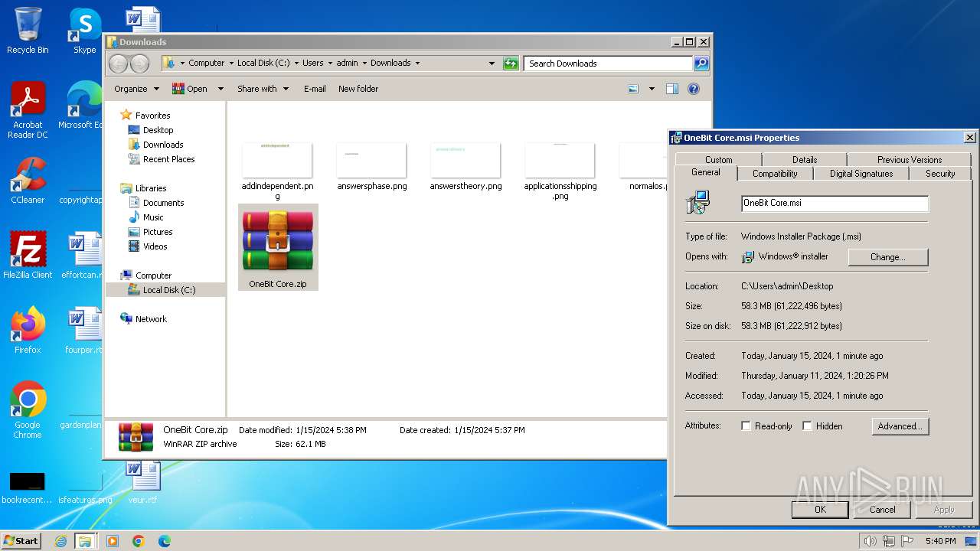Click the Change... button
980x551 pixels.
click(x=887, y=257)
